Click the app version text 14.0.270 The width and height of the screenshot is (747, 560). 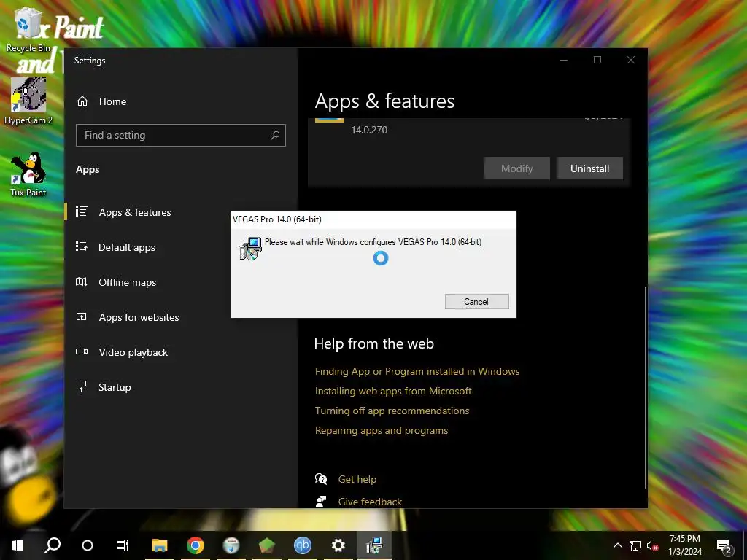click(369, 130)
